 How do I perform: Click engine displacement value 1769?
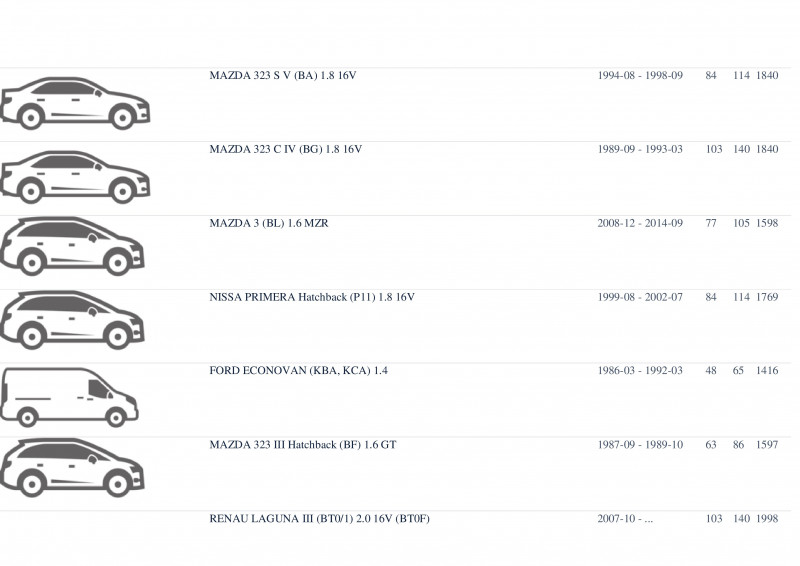coord(767,297)
